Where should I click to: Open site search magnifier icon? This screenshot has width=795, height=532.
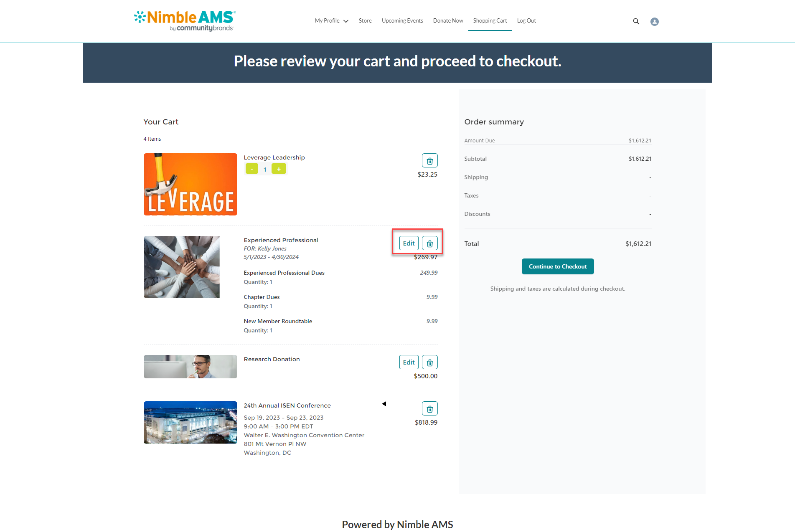tap(636, 21)
